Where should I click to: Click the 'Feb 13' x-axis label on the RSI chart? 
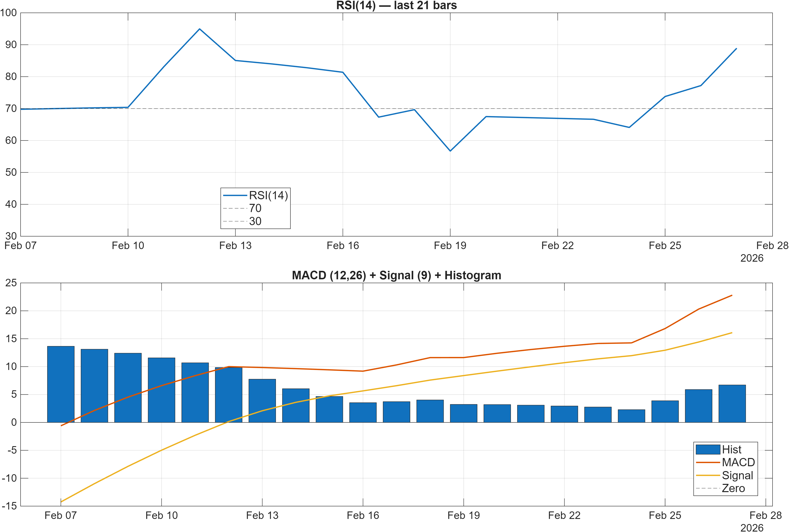(x=235, y=246)
